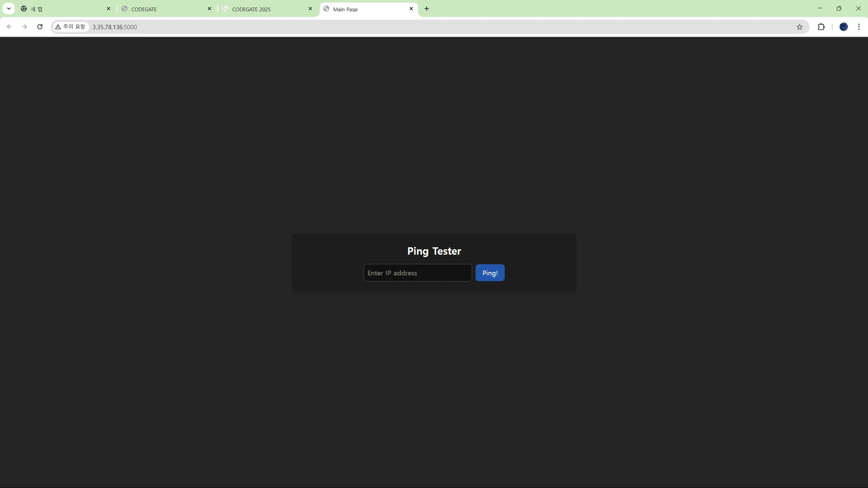Focus the Enter IP address field

coord(417,273)
